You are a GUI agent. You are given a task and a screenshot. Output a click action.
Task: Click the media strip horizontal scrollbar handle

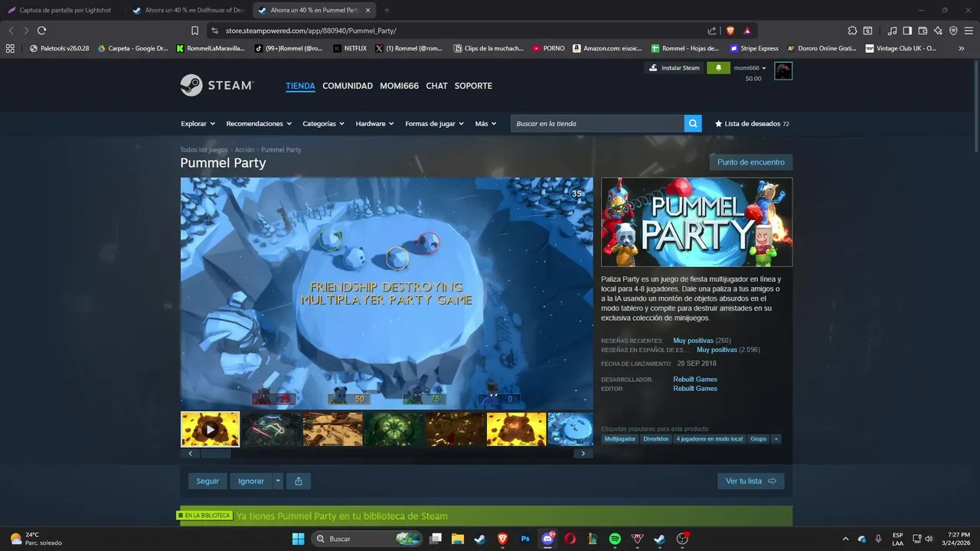[x=215, y=454]
